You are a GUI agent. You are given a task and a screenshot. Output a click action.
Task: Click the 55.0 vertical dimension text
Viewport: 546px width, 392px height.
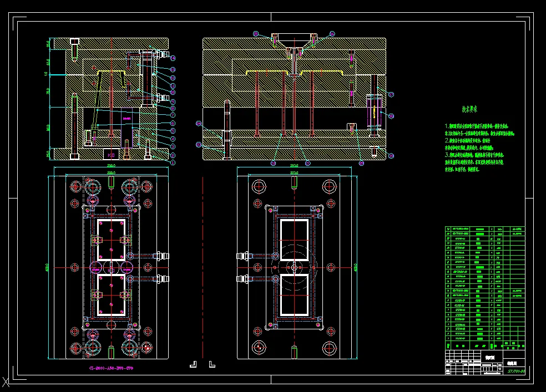[48, 62]
